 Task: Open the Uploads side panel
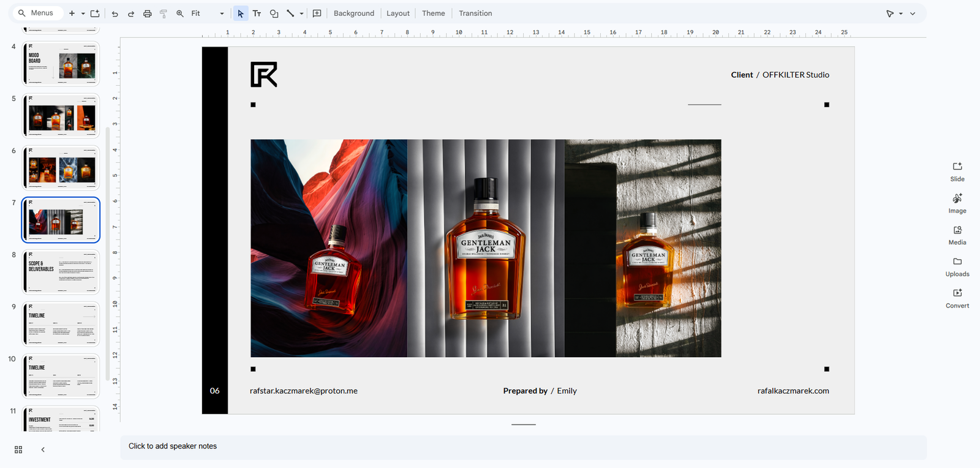[957, 267]
